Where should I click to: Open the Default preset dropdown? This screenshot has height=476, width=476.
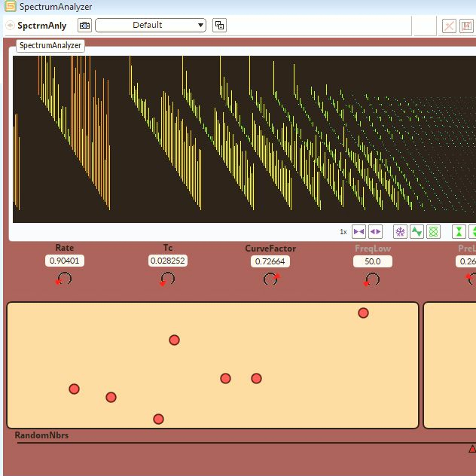point(151,25)
